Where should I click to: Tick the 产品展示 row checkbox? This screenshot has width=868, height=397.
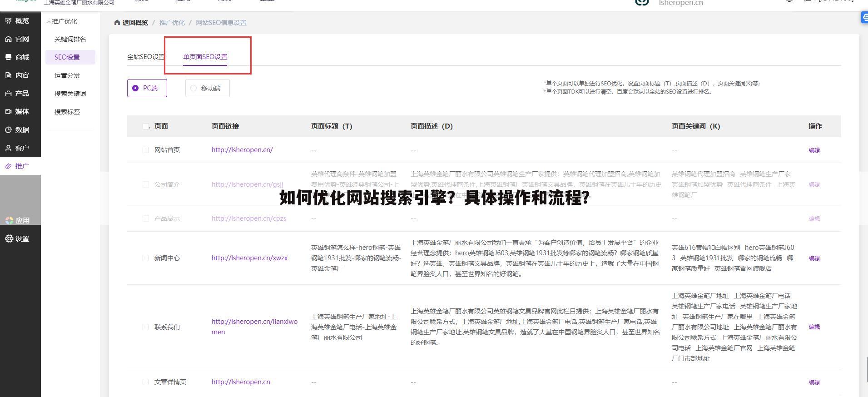[x=146, y=218]
